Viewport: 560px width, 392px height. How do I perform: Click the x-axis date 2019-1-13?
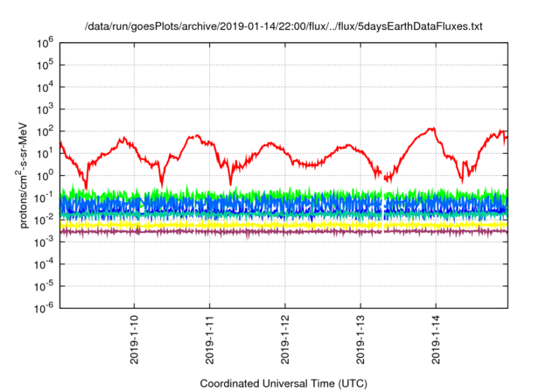tap(360, 339)
